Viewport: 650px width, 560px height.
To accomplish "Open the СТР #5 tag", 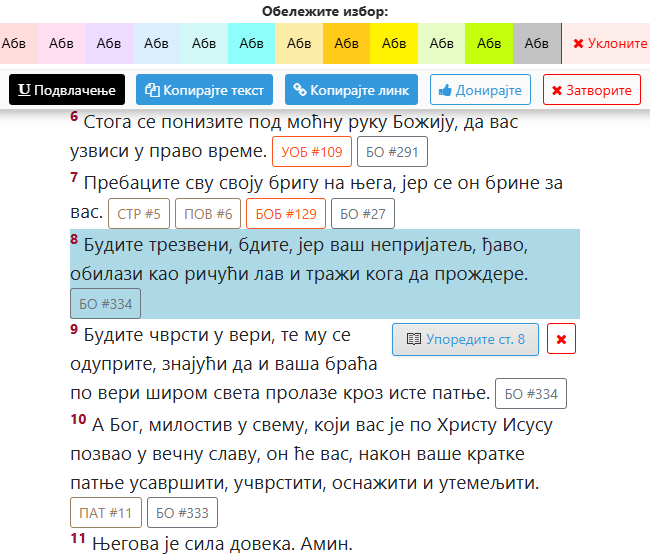I will click(139, 213).
